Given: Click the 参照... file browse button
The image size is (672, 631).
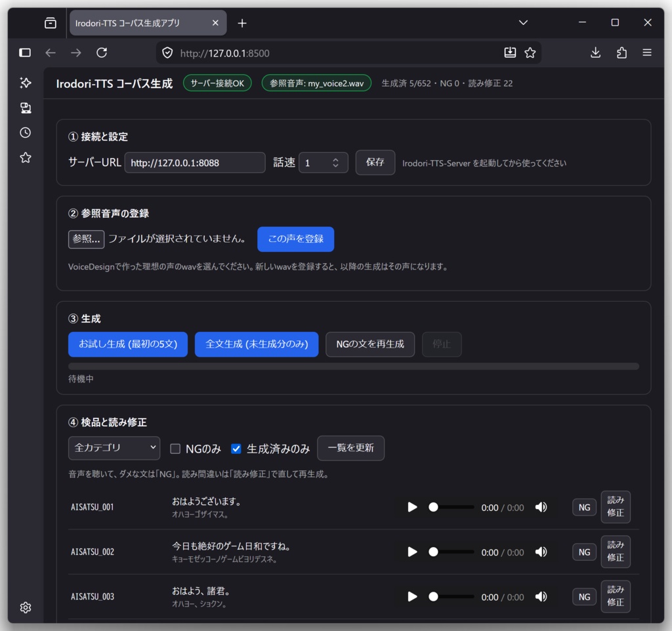Looking at the screenshot, I should coord(86,239).
